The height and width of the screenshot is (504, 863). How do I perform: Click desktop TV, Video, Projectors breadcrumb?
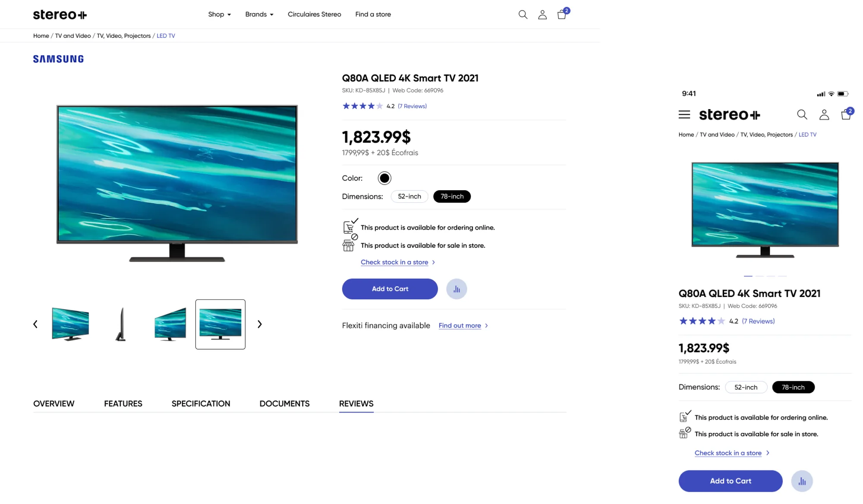124,36
